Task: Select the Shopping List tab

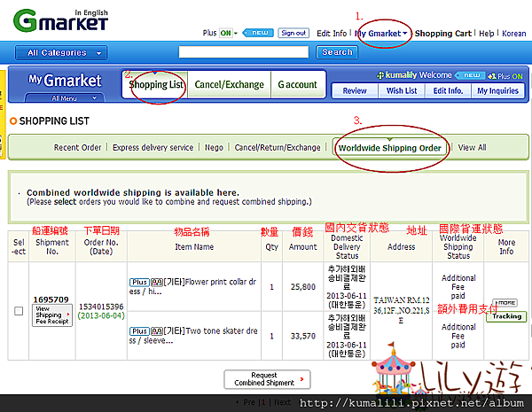Action: [156, 84]
